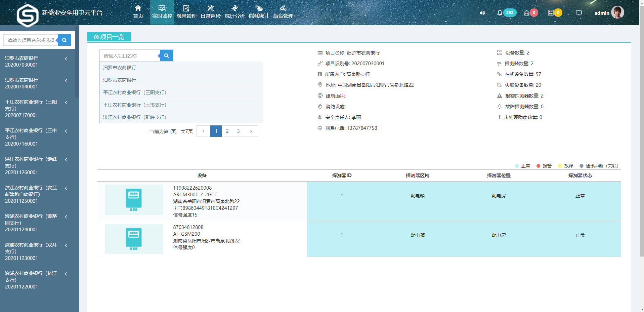This screenshot has height=312, width=644.
Task: Click the 报警探测器数量 warning triangle icon
Action: coord(500,96)
